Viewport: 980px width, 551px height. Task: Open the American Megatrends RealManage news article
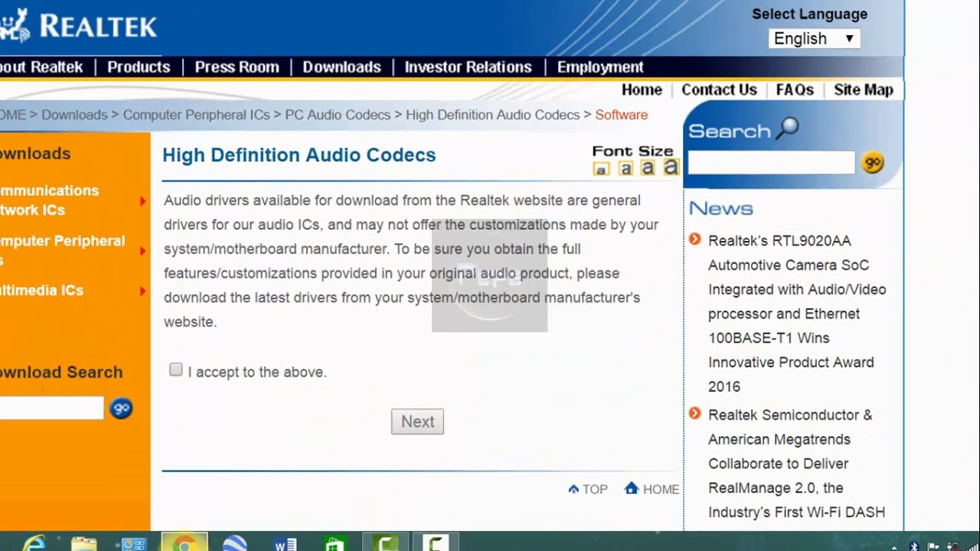pos(796,464)
